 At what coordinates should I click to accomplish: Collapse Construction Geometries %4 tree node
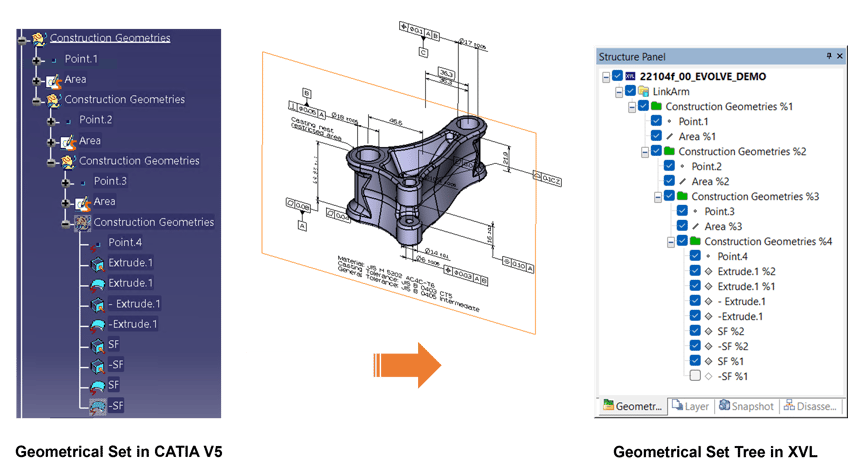click(668, 241)
